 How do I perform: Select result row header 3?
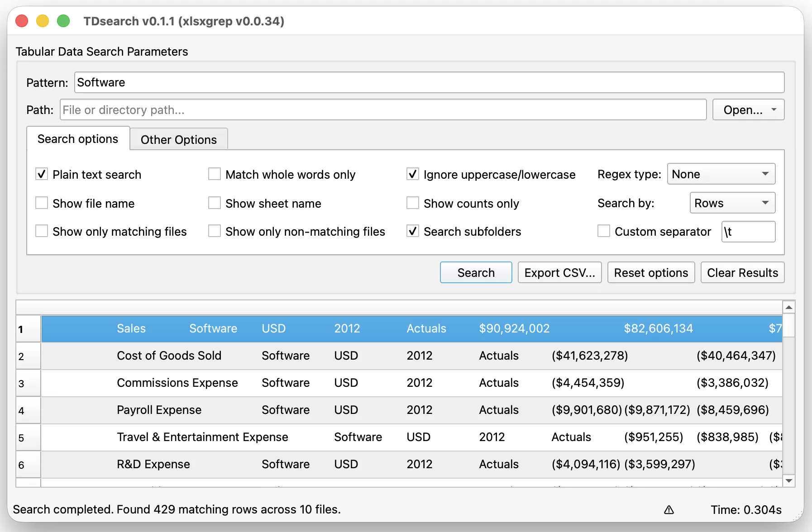(29, 383)
